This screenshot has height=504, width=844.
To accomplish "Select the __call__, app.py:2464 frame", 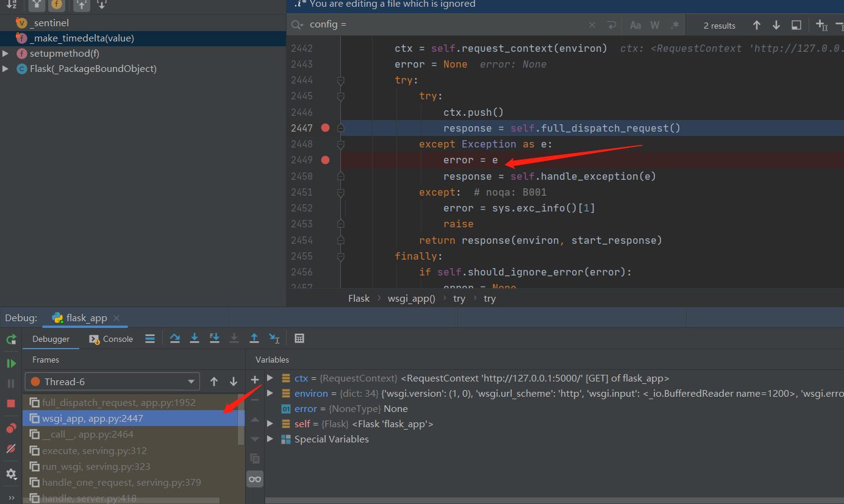I will pyautogui.click(x=87, y=435).
